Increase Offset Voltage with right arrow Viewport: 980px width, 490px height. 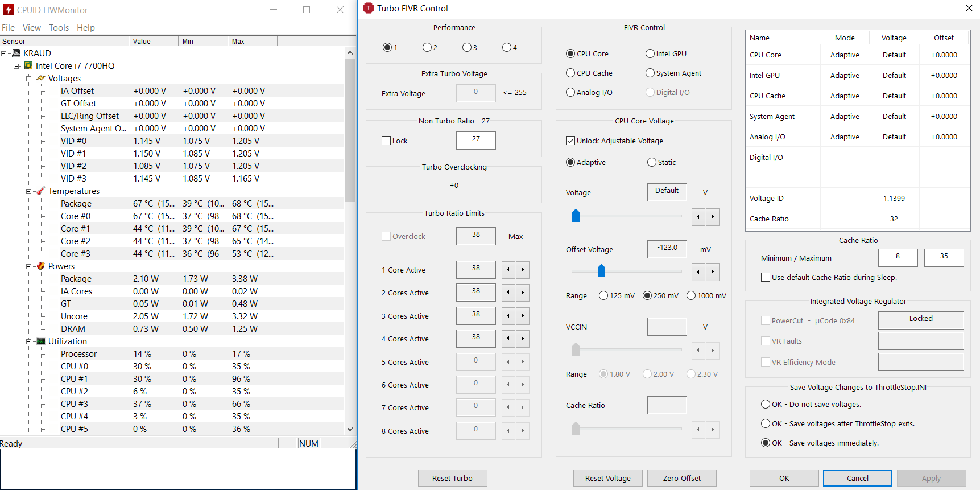[712, 272]
